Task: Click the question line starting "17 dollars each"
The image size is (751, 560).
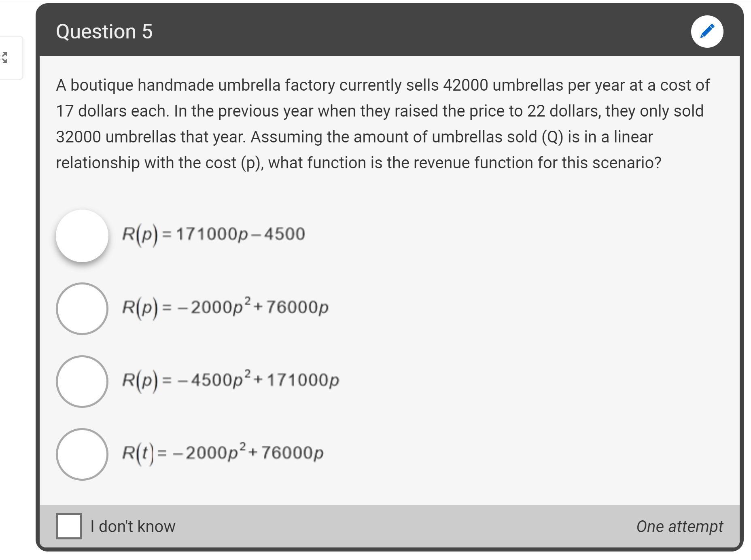Action: 380,111
